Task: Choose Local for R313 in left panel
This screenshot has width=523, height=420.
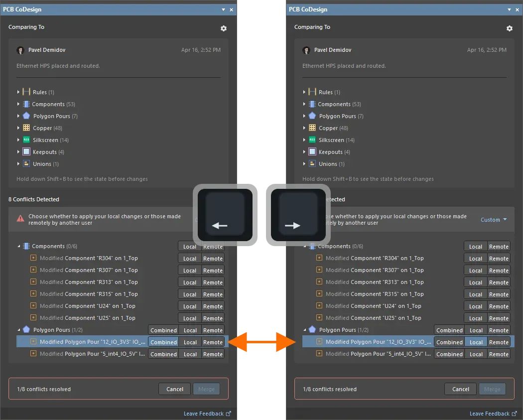Action: tap(190, 282)
